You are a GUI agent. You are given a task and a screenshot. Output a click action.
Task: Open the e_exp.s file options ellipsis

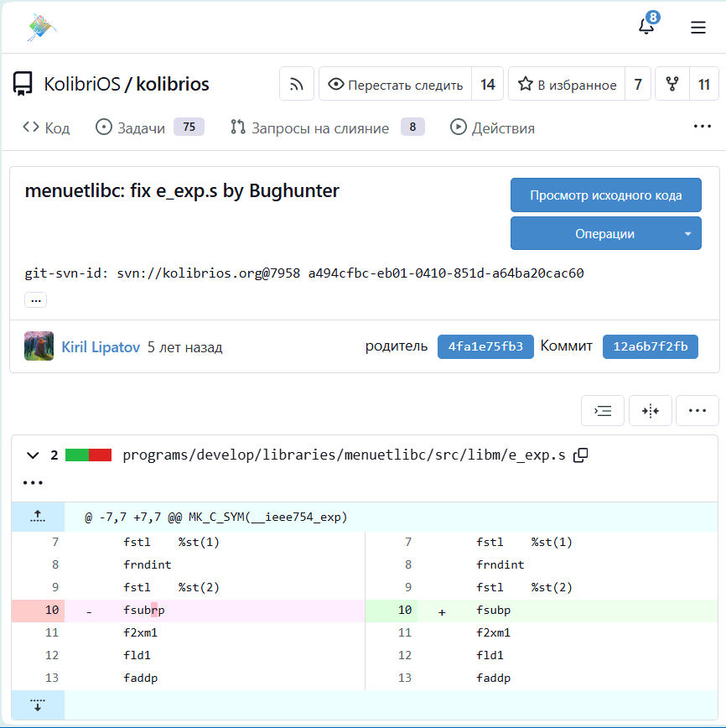pyautogui.click(x=33, y=483)
